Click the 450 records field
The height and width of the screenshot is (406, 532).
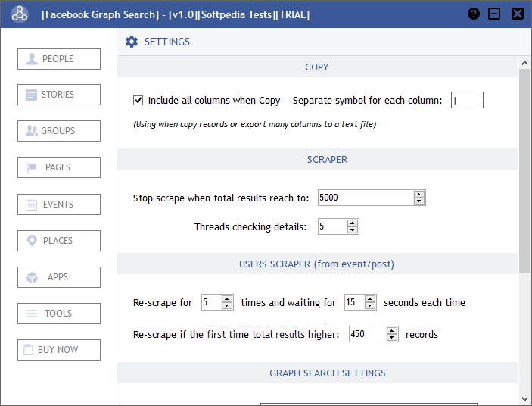[368, 334]
